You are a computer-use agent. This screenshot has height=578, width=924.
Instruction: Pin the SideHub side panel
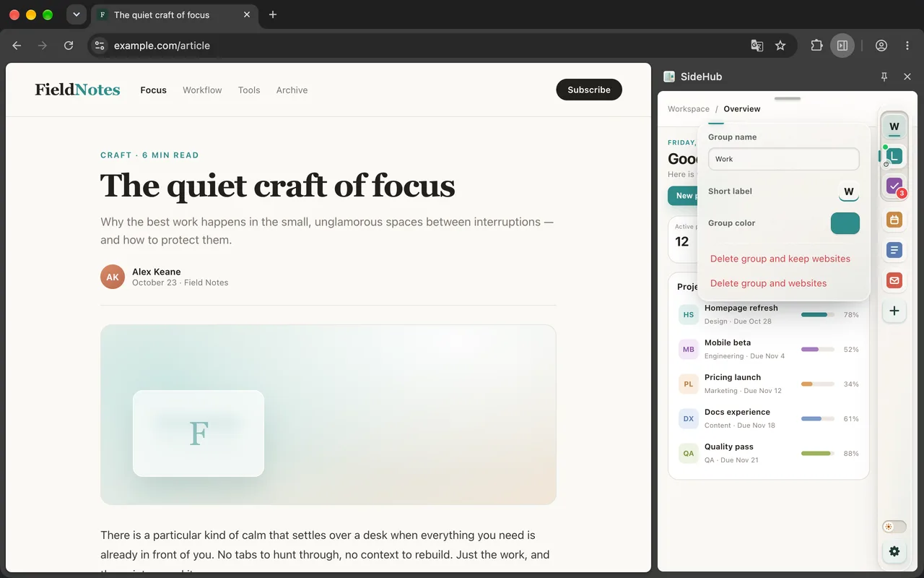point(884,77)
